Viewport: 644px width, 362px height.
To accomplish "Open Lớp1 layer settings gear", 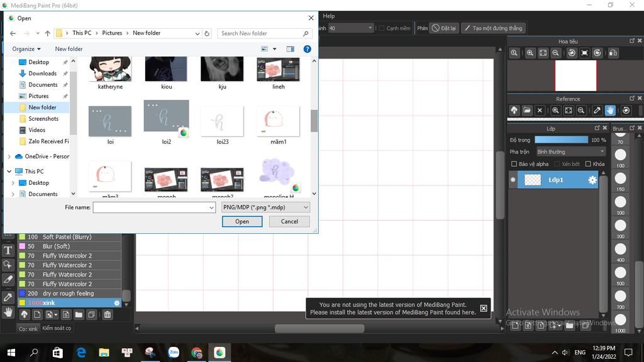I will point(592,180).
